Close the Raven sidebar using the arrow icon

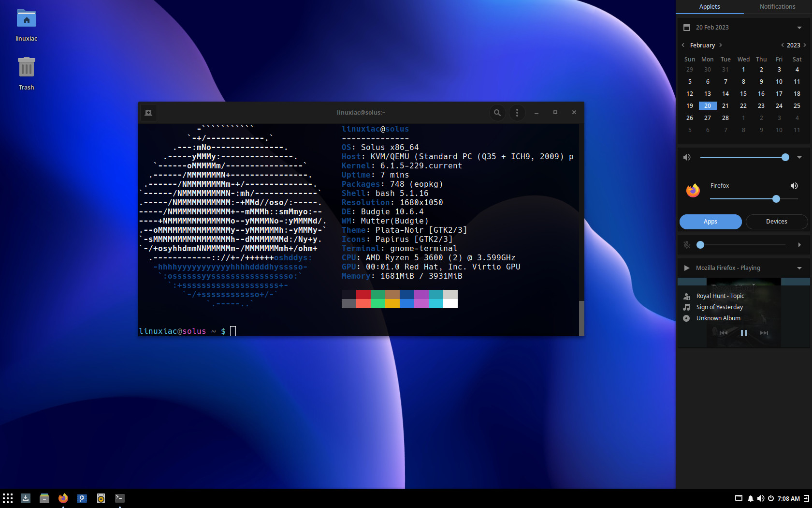point(806,498)
